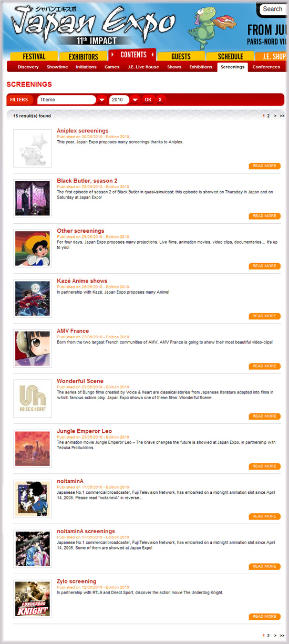This screenshot has width=289, height=644.
Task: Apply filters with the OK button
Action: pyautogui.click(x=148, y=100)
